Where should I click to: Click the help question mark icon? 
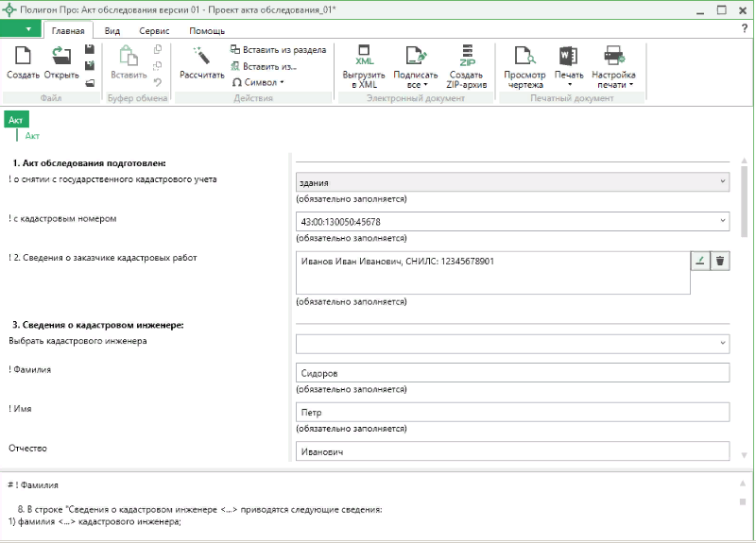coord(744,30)
